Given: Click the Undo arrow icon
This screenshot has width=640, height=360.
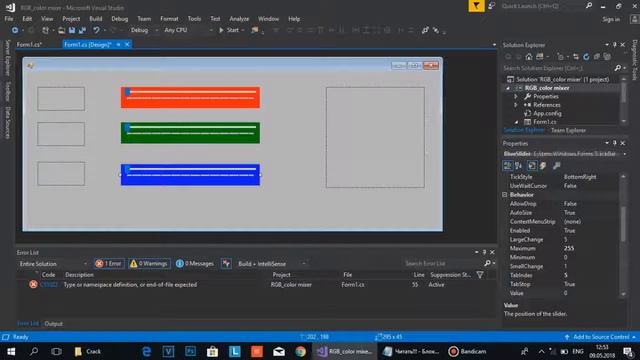Looking at the screenshot, I should (96, 30).
